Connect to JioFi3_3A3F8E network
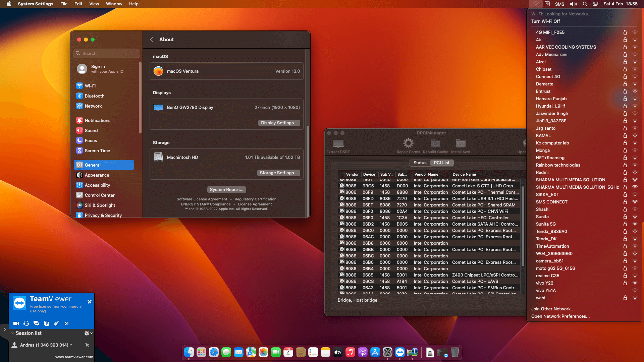644x362 pixels. (584, 121)
